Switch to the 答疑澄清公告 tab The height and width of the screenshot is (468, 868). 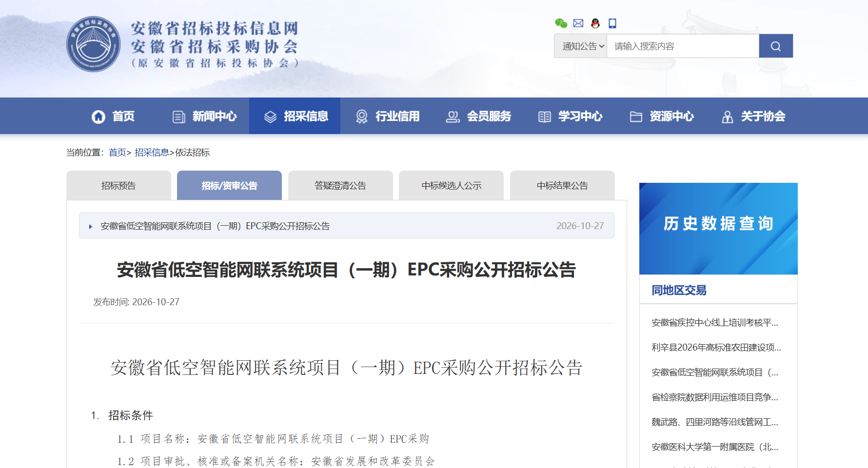[x=340, y=185]
